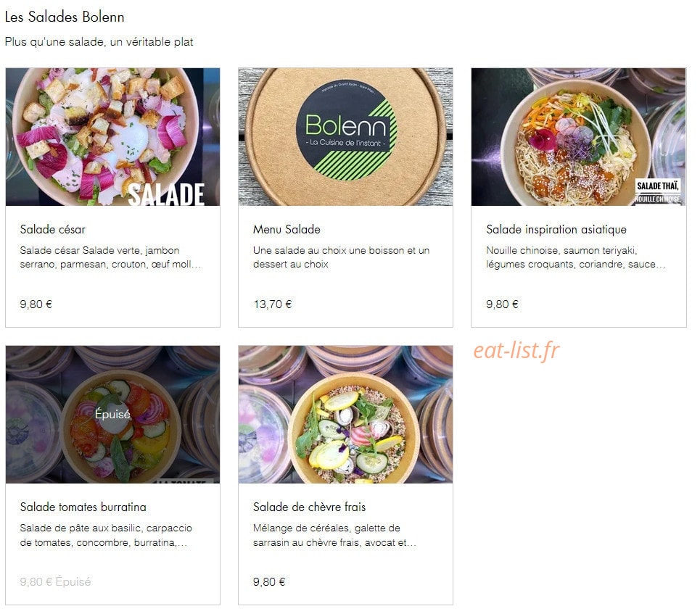Click the Salade inspiration asiatique title
The image size is (700, 614).
click(x=556, y=229)
